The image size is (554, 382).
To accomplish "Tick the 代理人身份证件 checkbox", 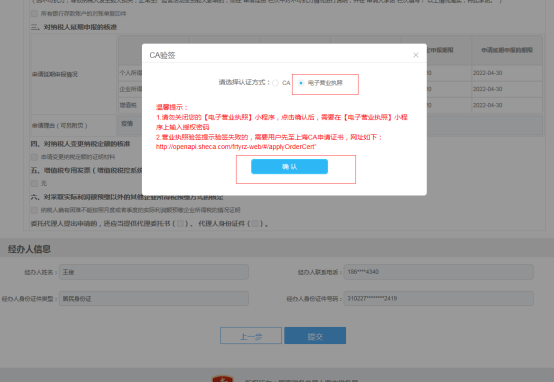I will (x=255, y=223).
